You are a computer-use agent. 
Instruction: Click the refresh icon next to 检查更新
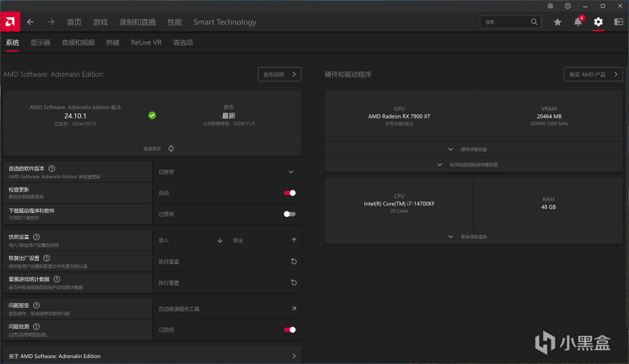pos(171,149)
